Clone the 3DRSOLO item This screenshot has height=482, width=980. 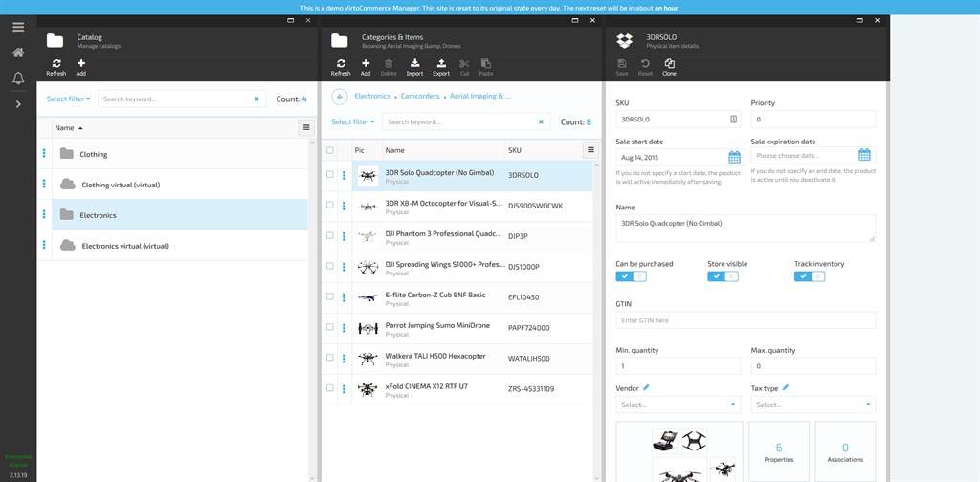(669, 68)
